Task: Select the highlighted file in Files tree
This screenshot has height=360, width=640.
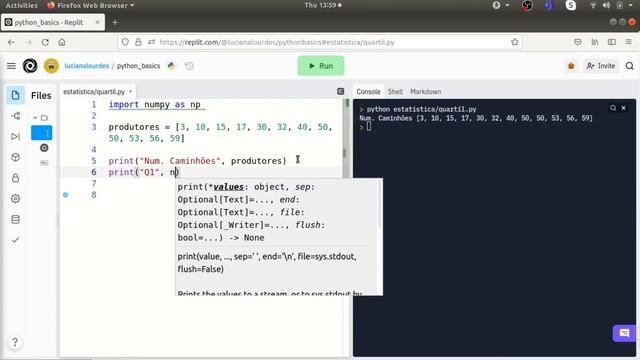Action: click(x=41, y=133)
